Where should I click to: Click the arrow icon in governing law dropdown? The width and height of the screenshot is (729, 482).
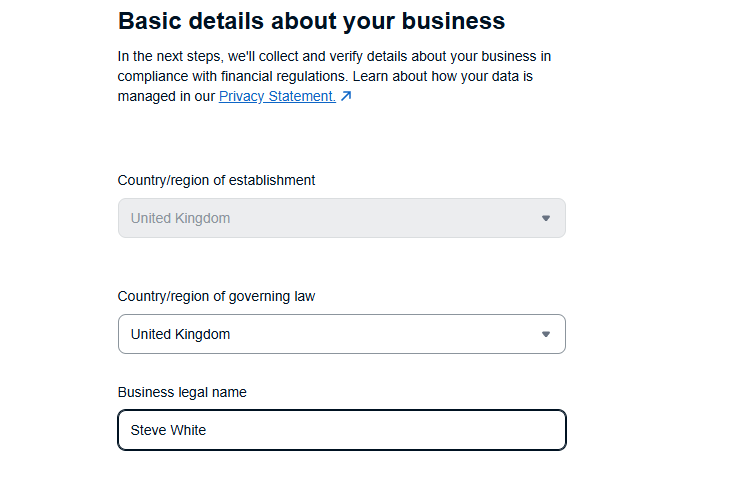[546, 334]
